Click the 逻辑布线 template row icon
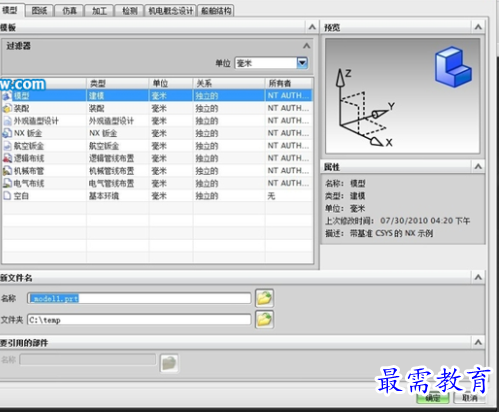 7,158
